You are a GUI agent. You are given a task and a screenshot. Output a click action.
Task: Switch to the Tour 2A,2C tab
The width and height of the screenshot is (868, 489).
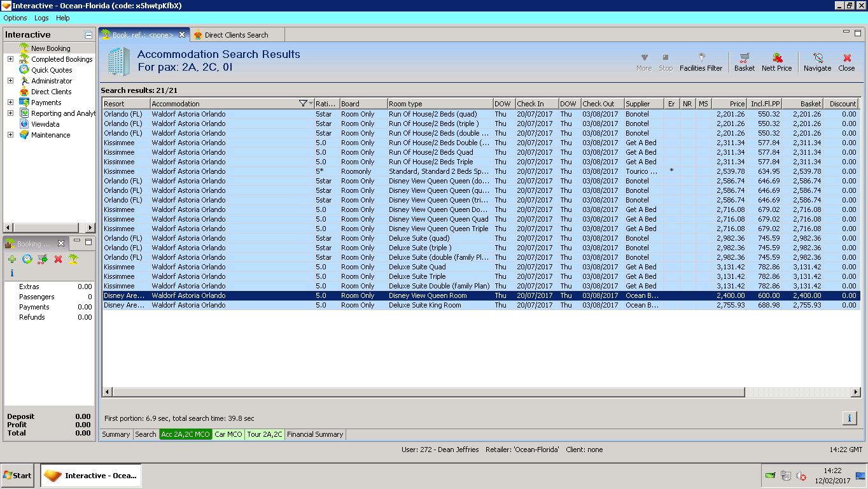point(265,434)
